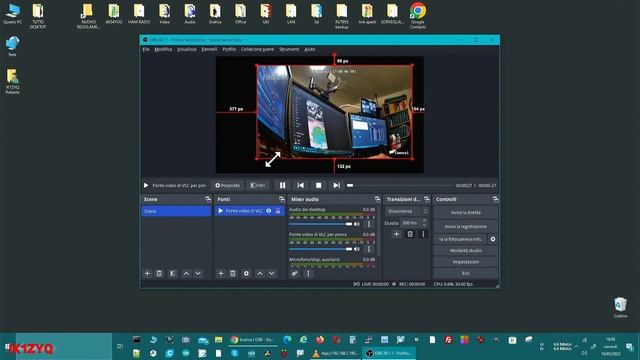
Task: Move scene down with arrow icon
Action: (x=198, y=273)
